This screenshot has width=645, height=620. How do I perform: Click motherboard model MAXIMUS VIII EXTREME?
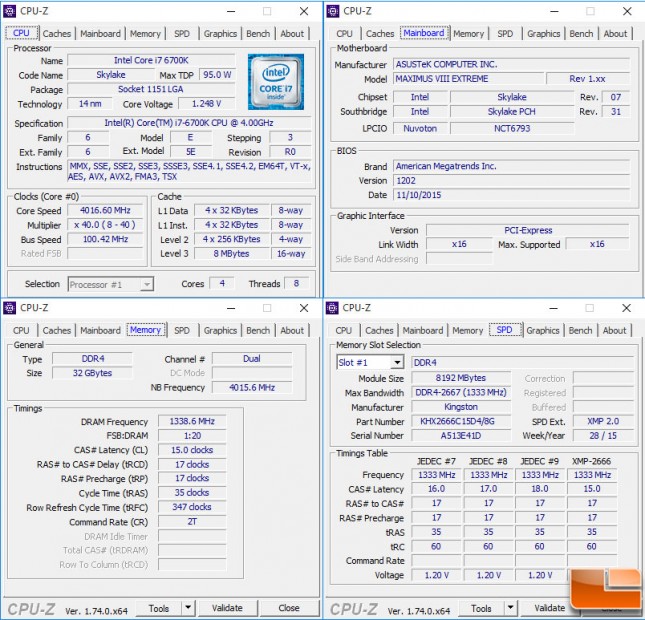coord(468,79)
